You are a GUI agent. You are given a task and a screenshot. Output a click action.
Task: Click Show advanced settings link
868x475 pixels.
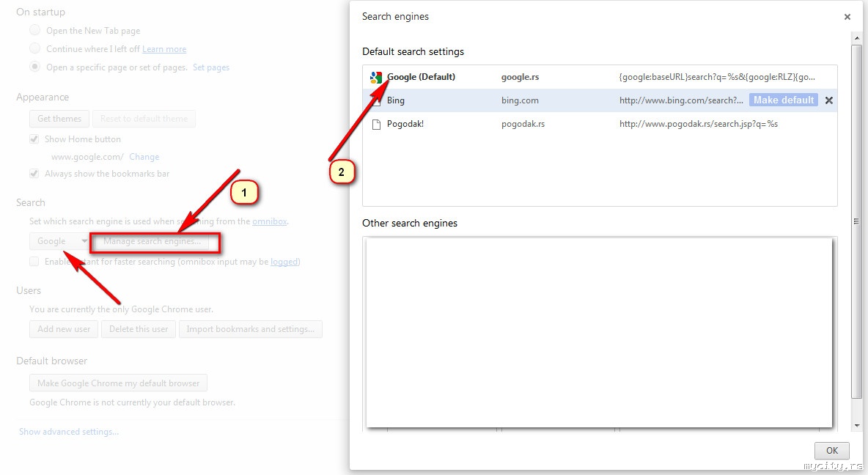(x=69, y=431)
